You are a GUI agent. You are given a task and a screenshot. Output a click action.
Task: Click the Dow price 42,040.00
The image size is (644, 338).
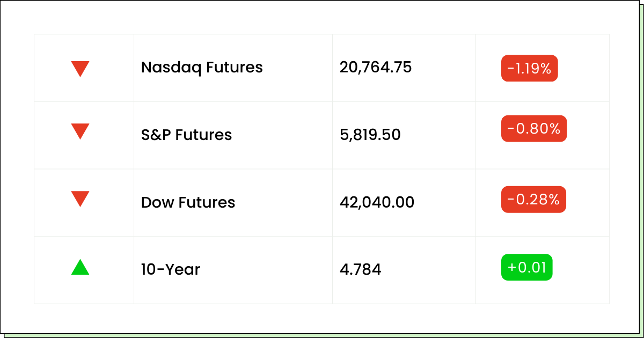coord(377,202)
